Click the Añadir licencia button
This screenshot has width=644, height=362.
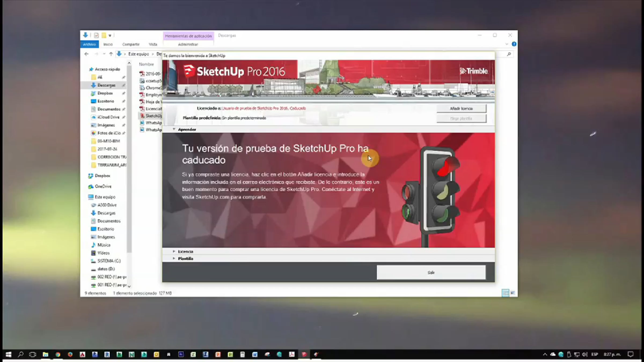461,108
